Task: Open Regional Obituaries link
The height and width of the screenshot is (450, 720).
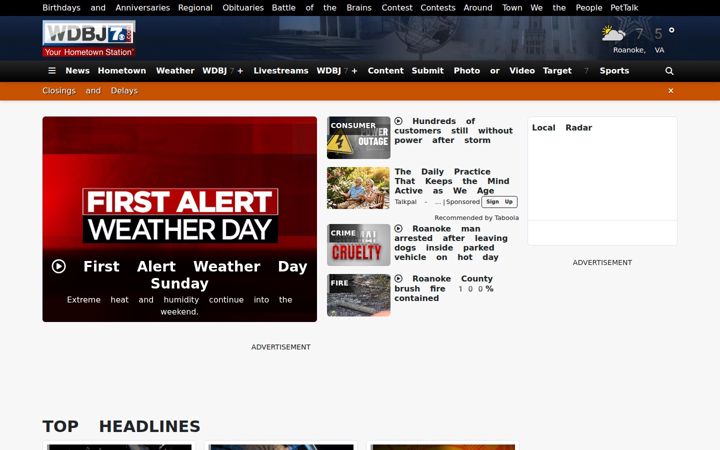Action: click(221, 8)
